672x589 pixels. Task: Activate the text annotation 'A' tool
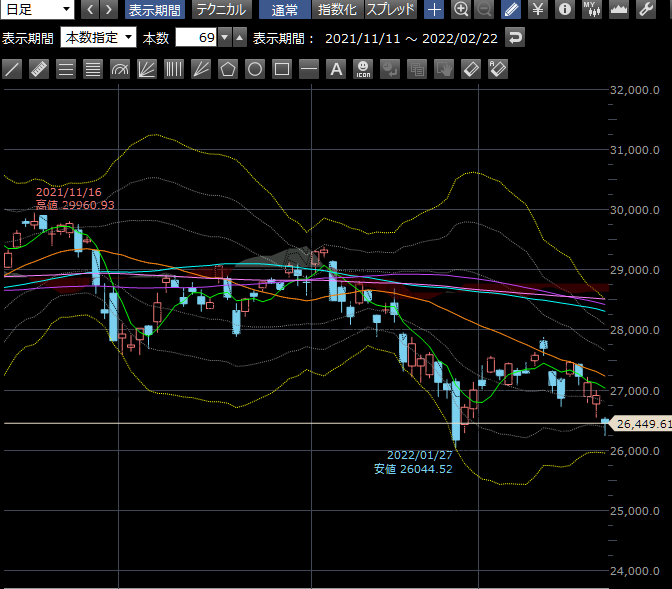336,69
